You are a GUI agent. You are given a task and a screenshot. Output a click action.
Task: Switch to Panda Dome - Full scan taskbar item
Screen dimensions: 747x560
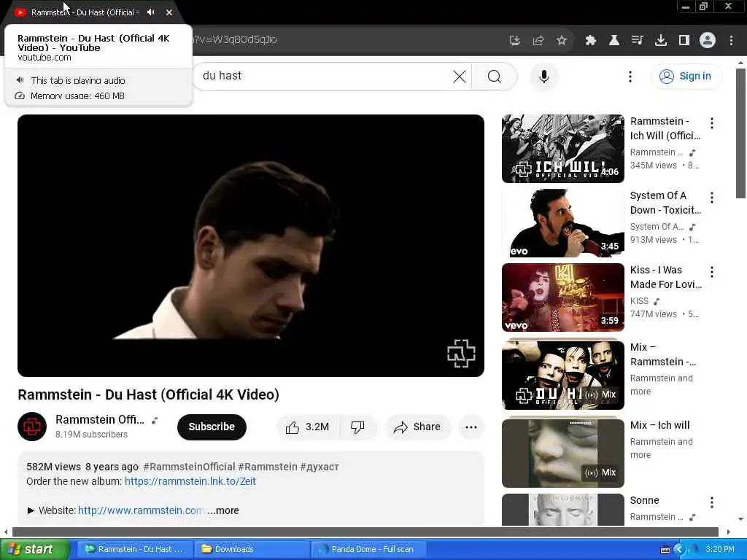[369, 549]
